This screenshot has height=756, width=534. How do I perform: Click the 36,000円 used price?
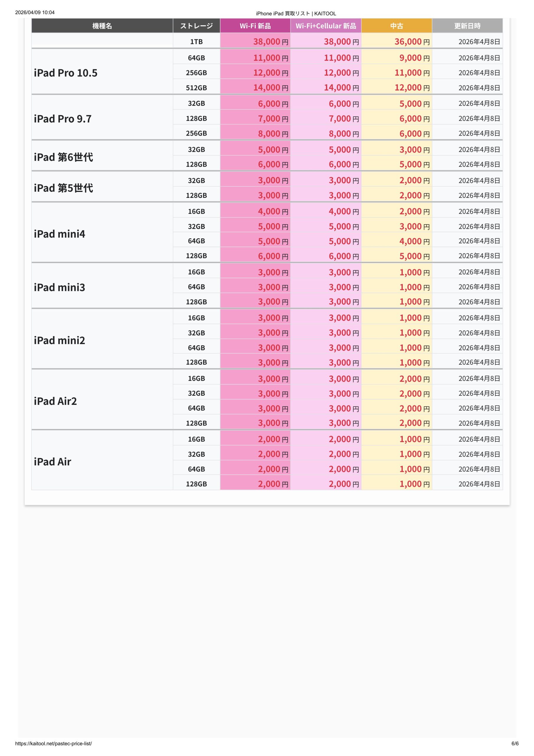click(x=412, y=41)
